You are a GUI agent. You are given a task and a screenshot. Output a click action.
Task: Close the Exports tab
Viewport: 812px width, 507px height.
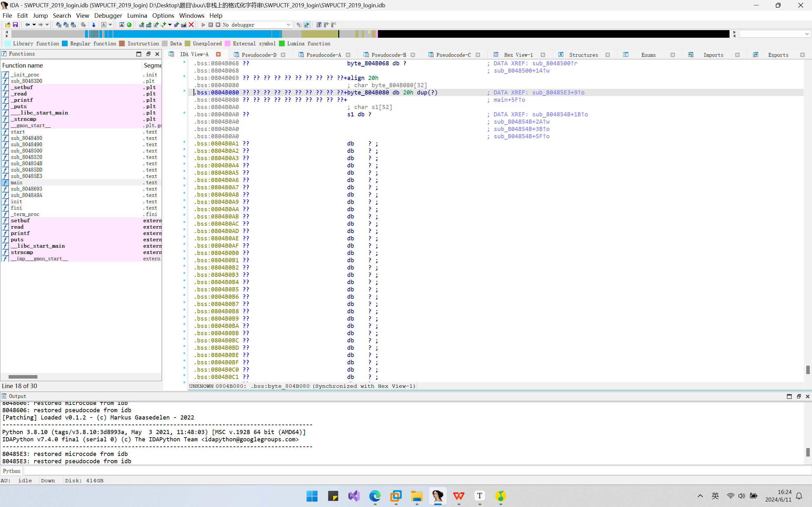click(802, 55)
